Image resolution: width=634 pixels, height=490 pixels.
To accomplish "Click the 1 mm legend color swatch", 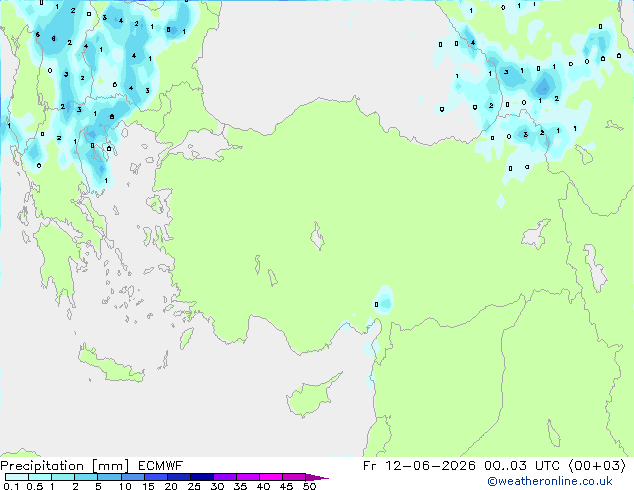I will click(63, 477).
